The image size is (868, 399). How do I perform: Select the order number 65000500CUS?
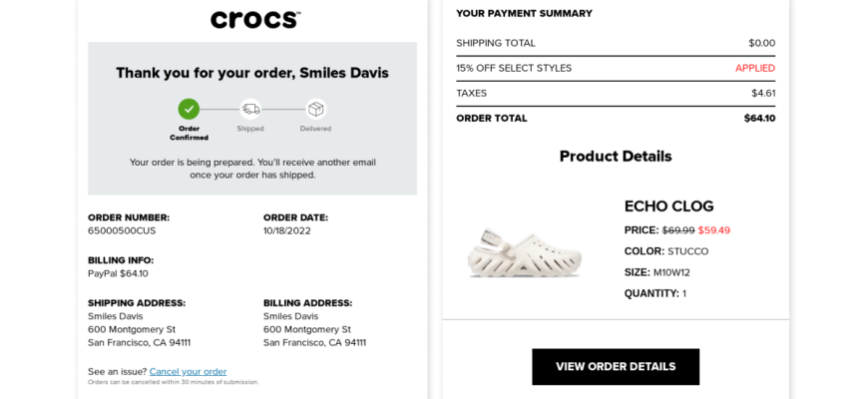point(122,230)
